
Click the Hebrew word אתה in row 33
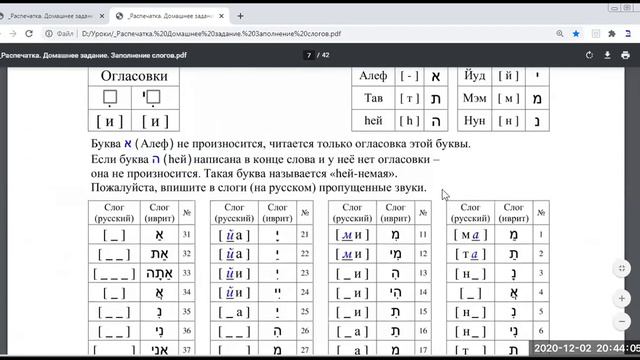point(160,273)
